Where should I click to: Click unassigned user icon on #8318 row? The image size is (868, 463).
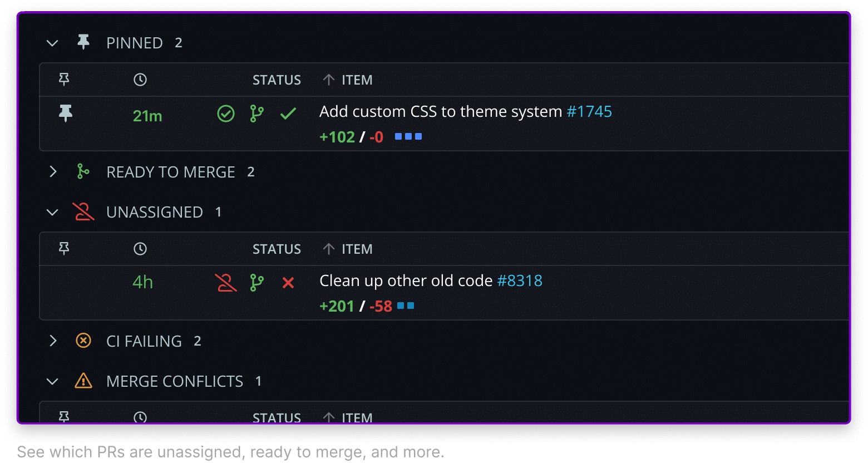(x=225, y=283)
